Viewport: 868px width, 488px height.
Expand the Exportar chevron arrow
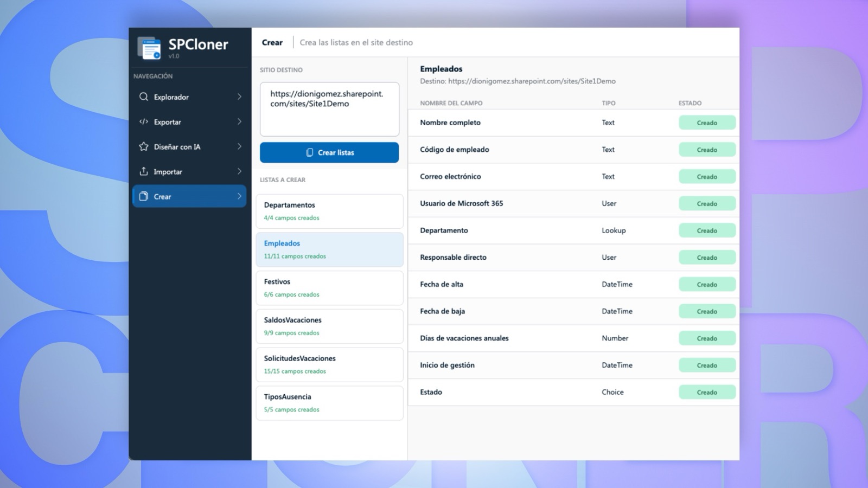pyautogui.click(x=239, y=121)
